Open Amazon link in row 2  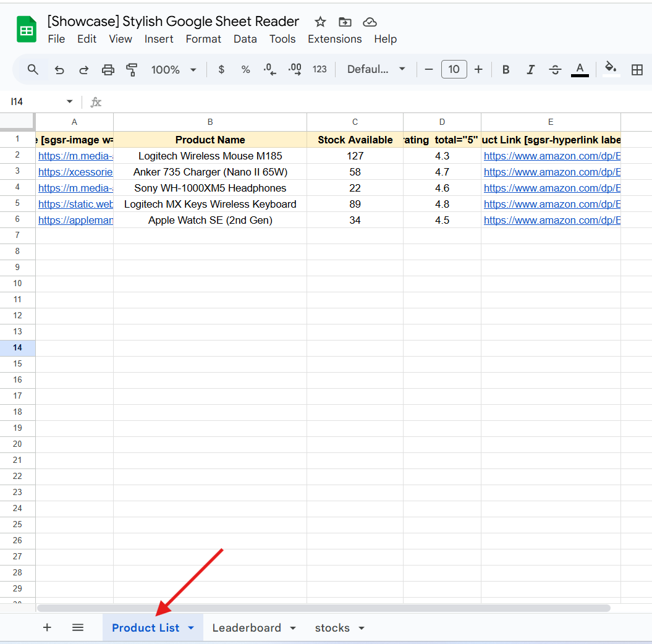[x=552, y=156]
